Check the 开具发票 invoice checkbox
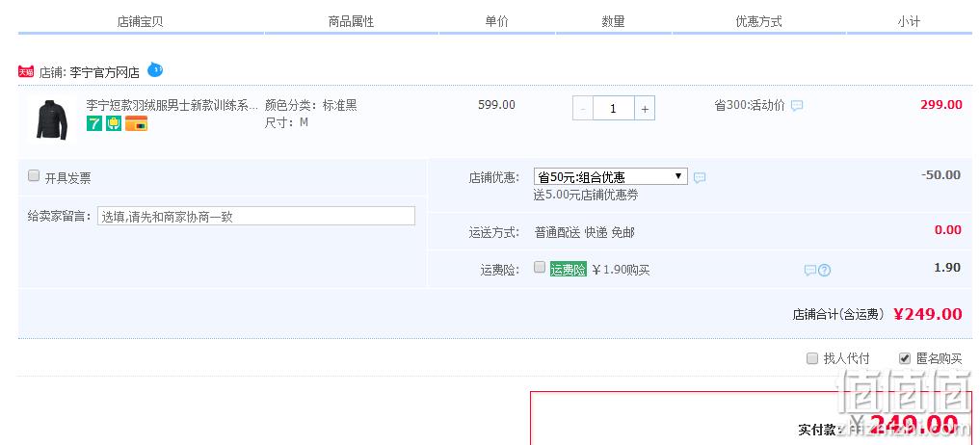This screenshot has width=980, height=445. [x=34, y=176]
